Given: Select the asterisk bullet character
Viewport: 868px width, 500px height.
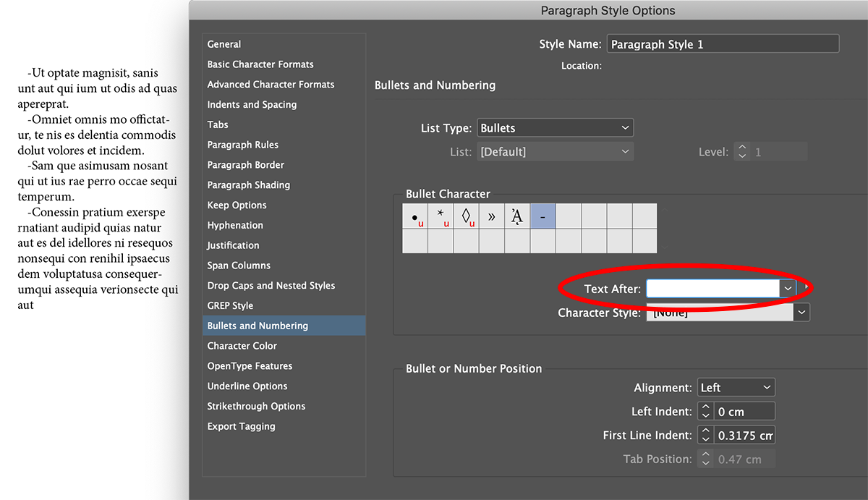Looking at the screenshot, I should click(441, 215).
